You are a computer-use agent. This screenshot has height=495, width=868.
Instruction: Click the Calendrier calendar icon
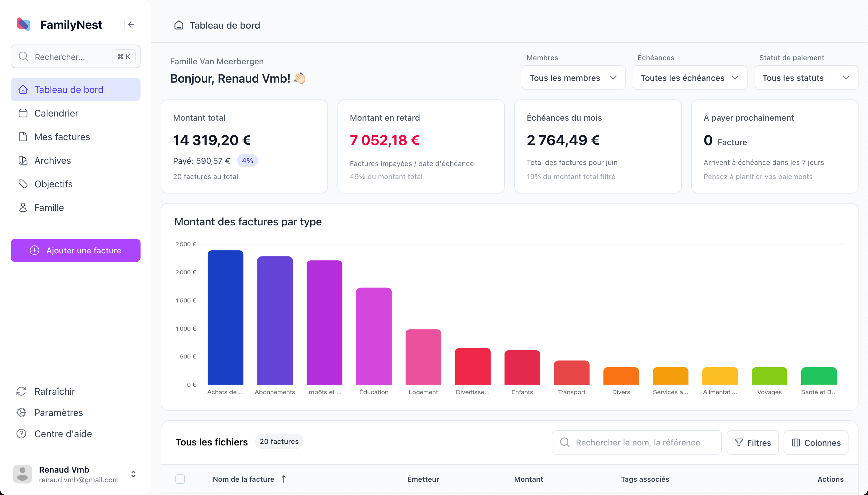point(23,113)
